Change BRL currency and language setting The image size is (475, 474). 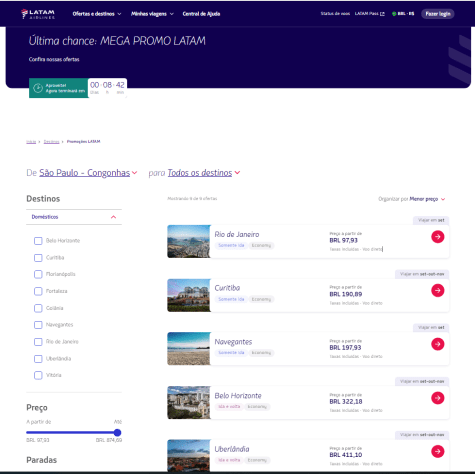point(403,14)
